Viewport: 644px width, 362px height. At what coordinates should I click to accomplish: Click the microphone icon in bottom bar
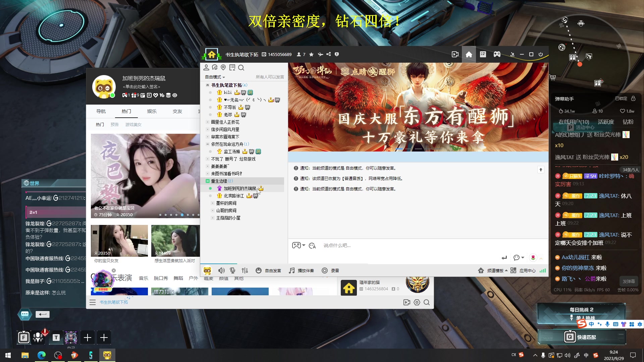click(x=232, y=270)
